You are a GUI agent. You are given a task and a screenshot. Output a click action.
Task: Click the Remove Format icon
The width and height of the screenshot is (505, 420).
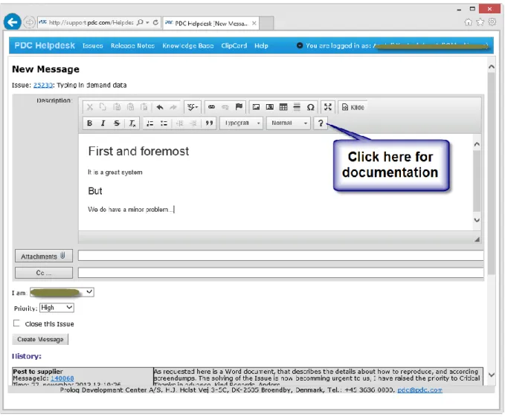(132, 123)
